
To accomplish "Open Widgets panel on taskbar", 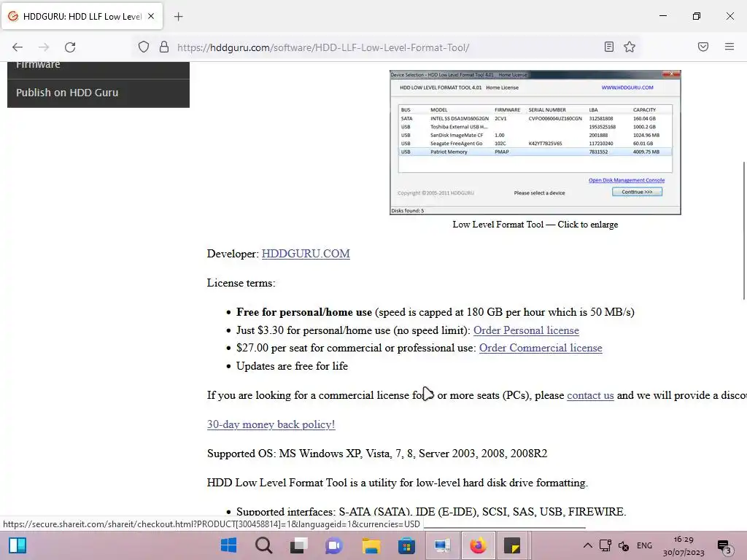I will 18,545.
